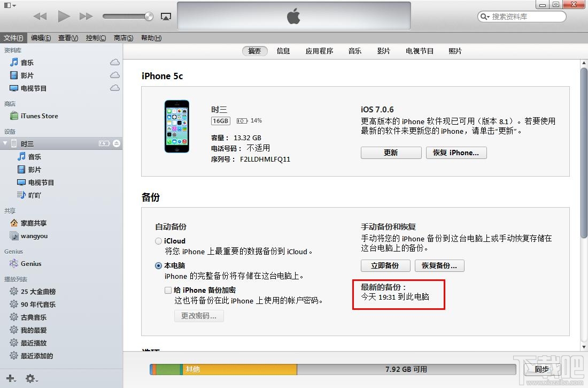Click the 更新 button
588x388 pixels.
(x=391, y=153)
